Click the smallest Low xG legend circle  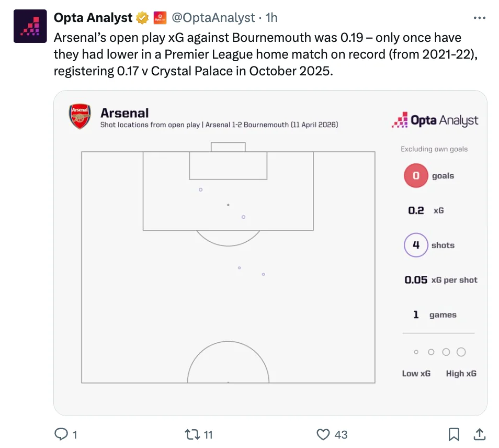(416, 352)
